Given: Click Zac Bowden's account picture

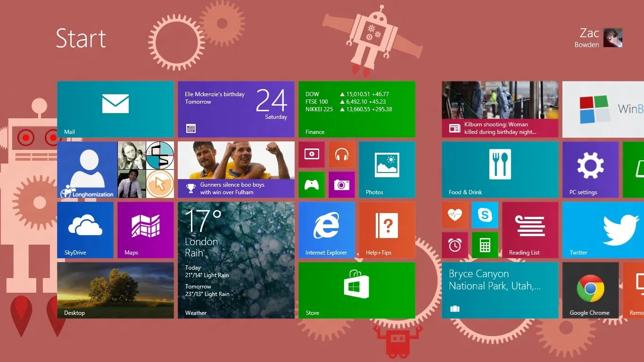Looking at the screenshot, I should point(613,38).
